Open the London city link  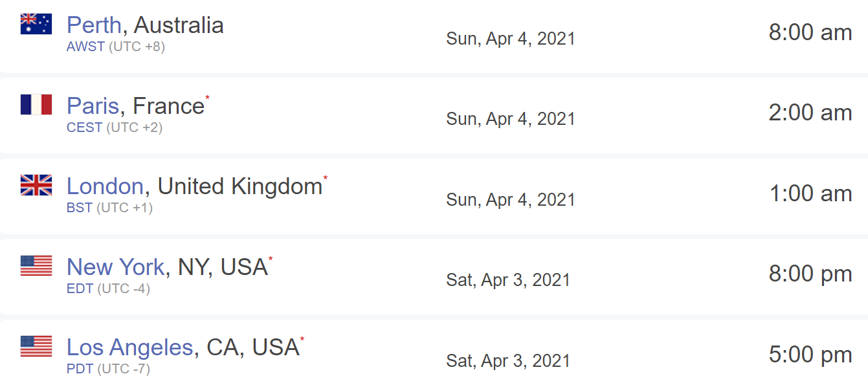(x=105, y=186)
